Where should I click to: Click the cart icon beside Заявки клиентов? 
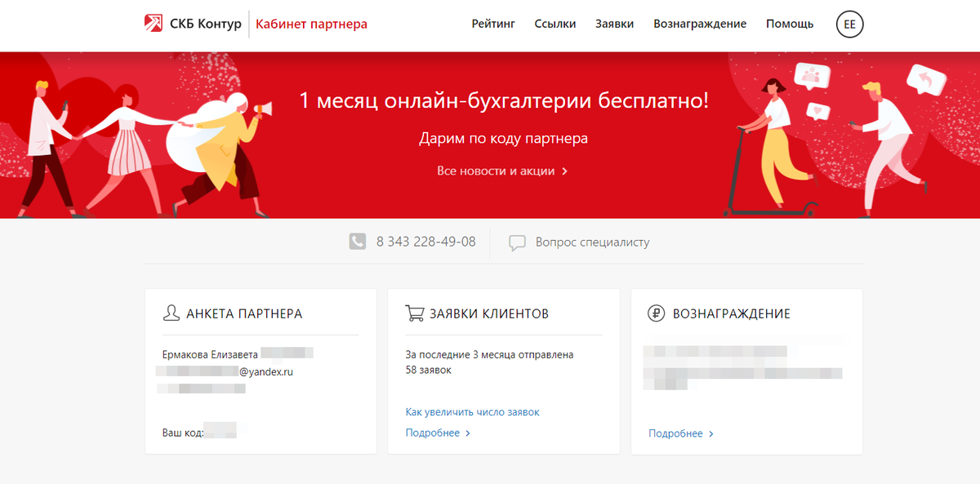[x=415, y=313]
